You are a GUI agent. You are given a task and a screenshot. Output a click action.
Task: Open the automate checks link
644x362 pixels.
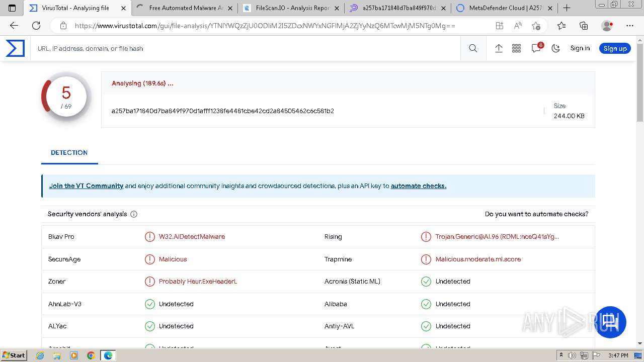(x=419, y=186)
